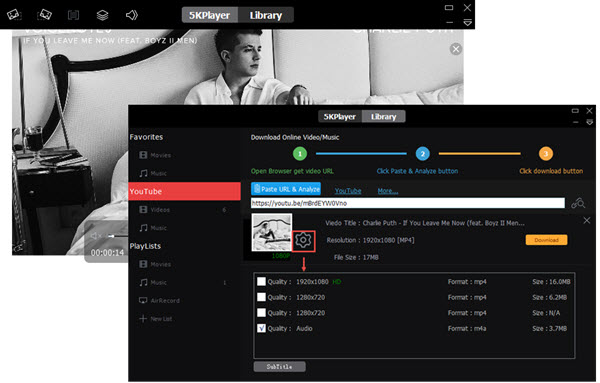Click the analyze search icon beside URL
Viewport: 600px width, 383px height.
coord(578,203)
